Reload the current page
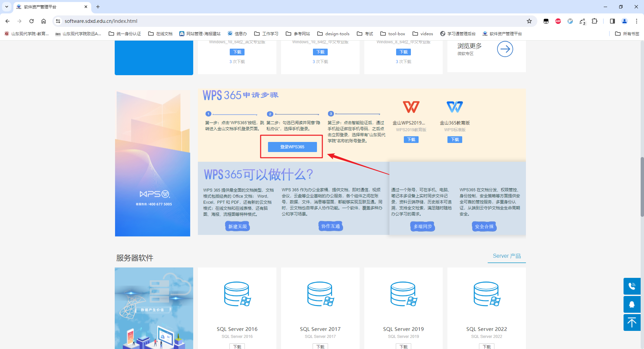This screenshot has height=349, width=644. (x=32, y=21)
